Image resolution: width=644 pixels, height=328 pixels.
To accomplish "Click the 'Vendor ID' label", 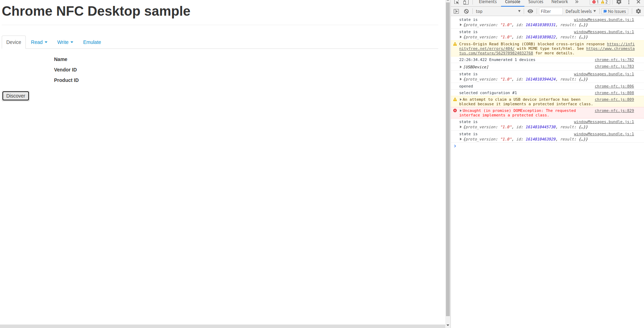I will 66,70.
